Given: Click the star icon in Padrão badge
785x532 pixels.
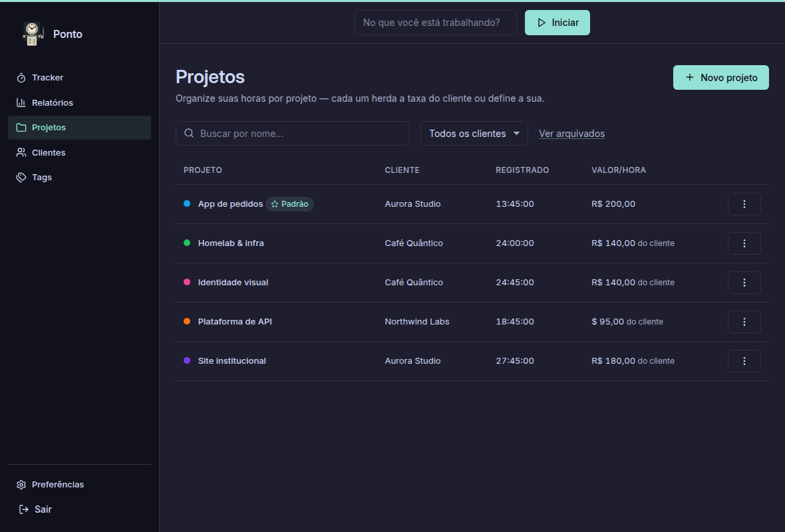Looking at the screenshot, I should coord(274,204).
